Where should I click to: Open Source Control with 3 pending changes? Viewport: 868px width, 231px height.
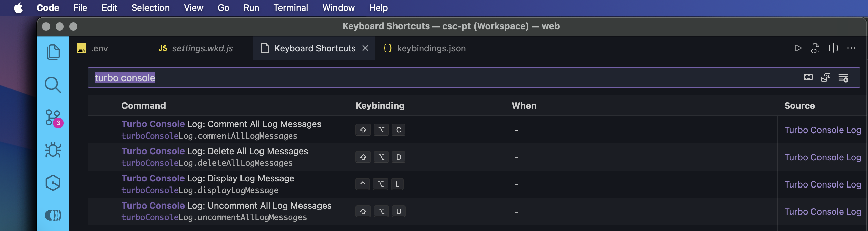coord(53,118)
